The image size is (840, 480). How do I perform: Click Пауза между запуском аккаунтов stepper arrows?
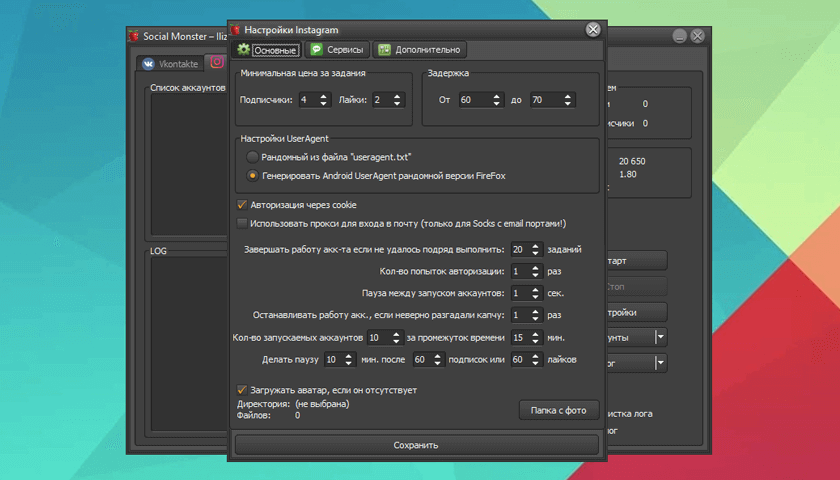(x=535, y=294)
